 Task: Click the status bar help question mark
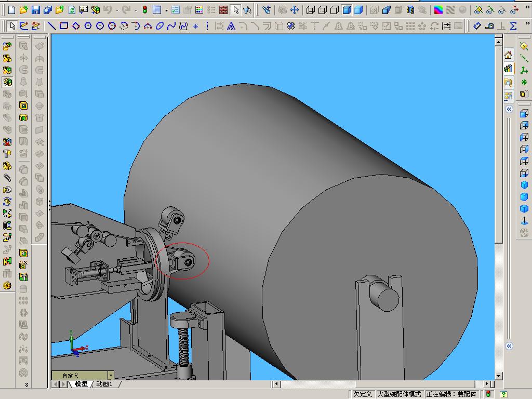(x=504, y=394)
